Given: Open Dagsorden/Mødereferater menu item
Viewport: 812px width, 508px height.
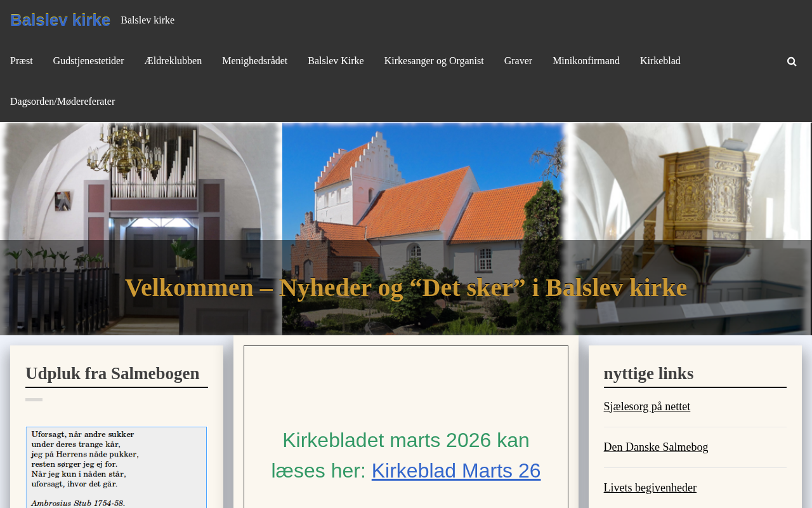Looking at the screenshot, I should 63,102.
